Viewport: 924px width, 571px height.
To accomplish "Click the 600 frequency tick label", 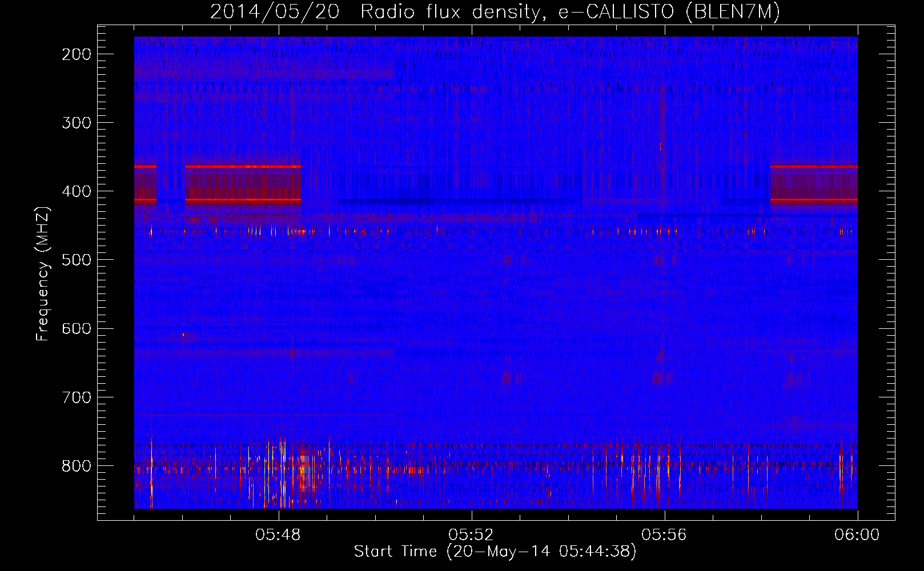I will coord(76,328).
